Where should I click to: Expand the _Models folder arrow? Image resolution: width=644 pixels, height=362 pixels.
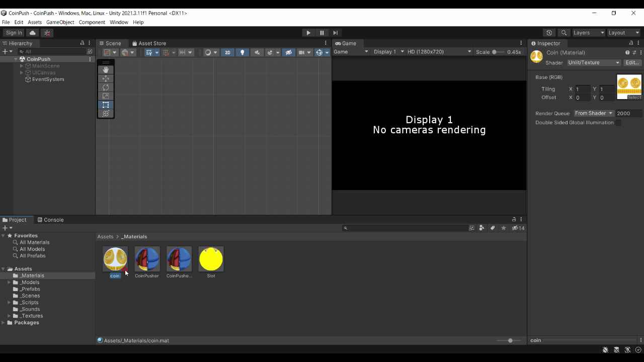click(x=9, y=283)
